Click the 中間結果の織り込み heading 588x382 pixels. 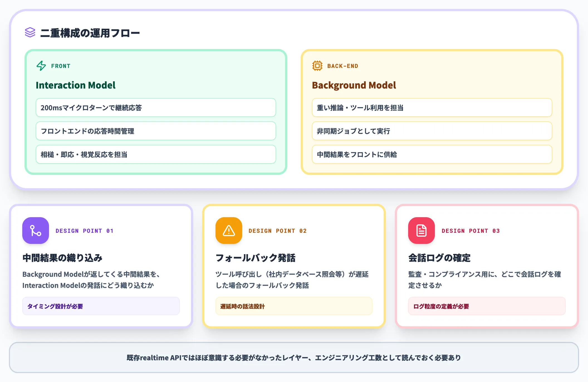click(62, 258)
